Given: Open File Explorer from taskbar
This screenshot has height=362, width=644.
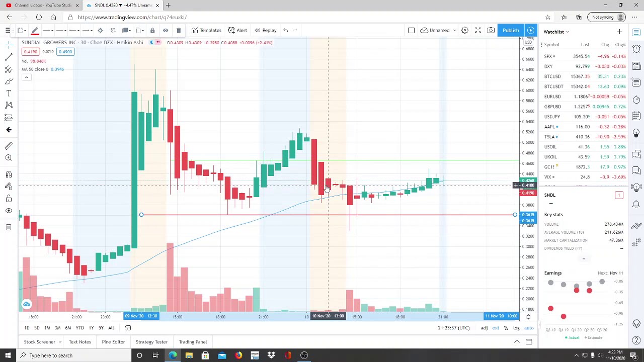Looking at the screenshot, I should 189,355.
